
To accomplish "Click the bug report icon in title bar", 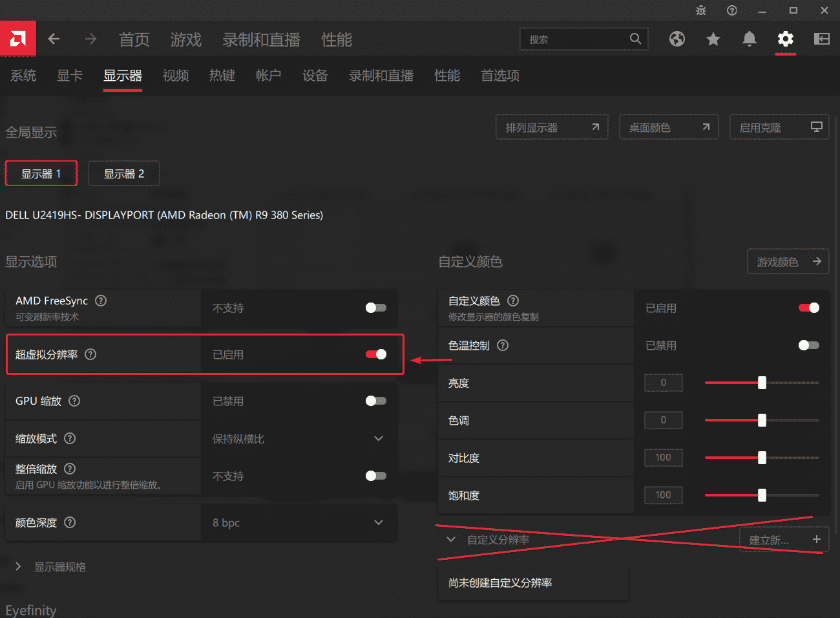I will point(701,10).
